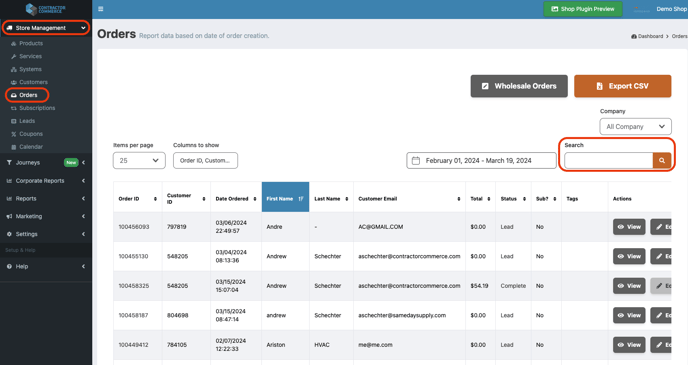Click the Dashboard breadcrumb link
Screen dimensions: 688x365
(x=647, y=36)
